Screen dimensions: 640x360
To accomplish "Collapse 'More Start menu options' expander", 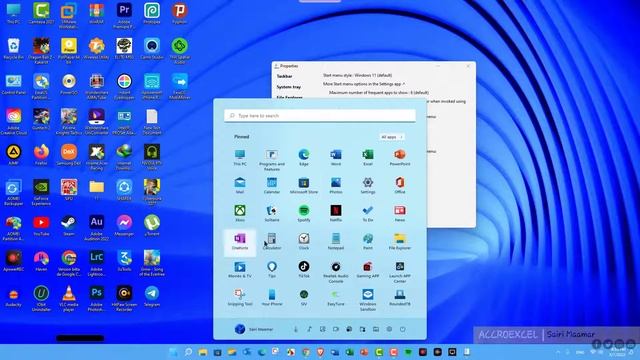I will (364, 84).
